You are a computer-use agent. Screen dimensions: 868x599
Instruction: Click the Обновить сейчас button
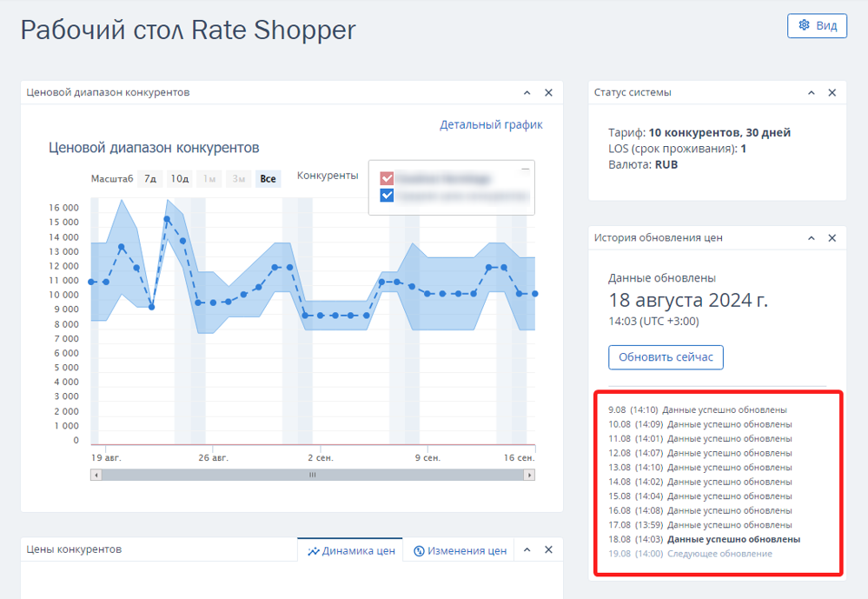666,357
